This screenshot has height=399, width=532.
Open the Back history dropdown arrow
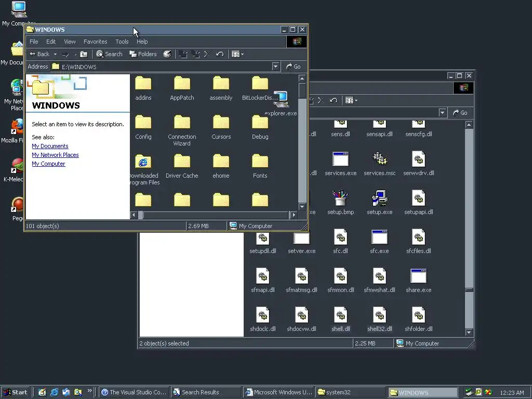click(x=55, y=54)
